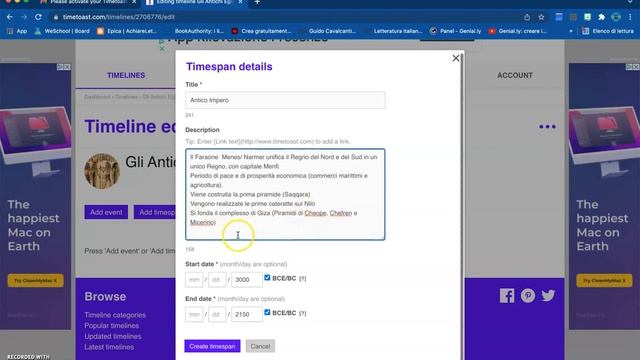Open the Chrome three-dots menu

pos(630,17)
